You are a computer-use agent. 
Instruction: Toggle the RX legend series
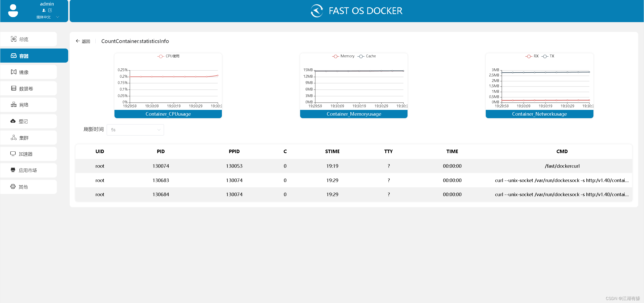[x=532, y=56]
